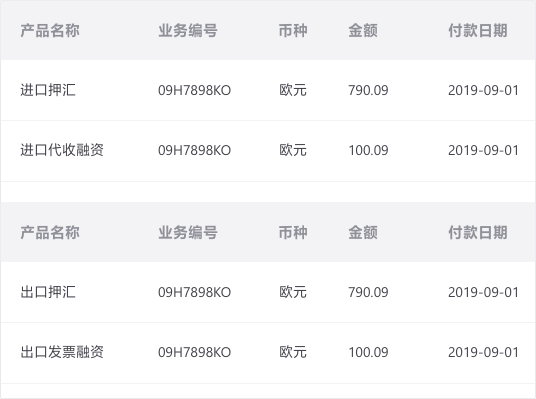Select amount 790.09 in the 出口押汇 row

coord(368,292)
